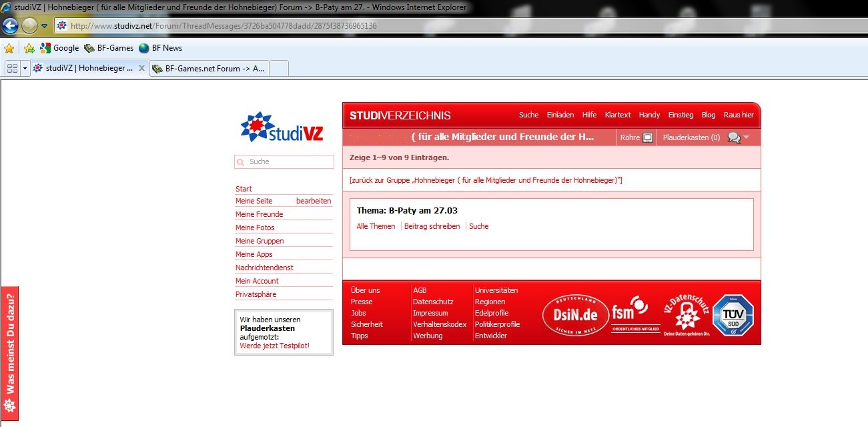Open Tipps in the footer
The height and width of the screenshot is (427, 868).
[359, 336]
